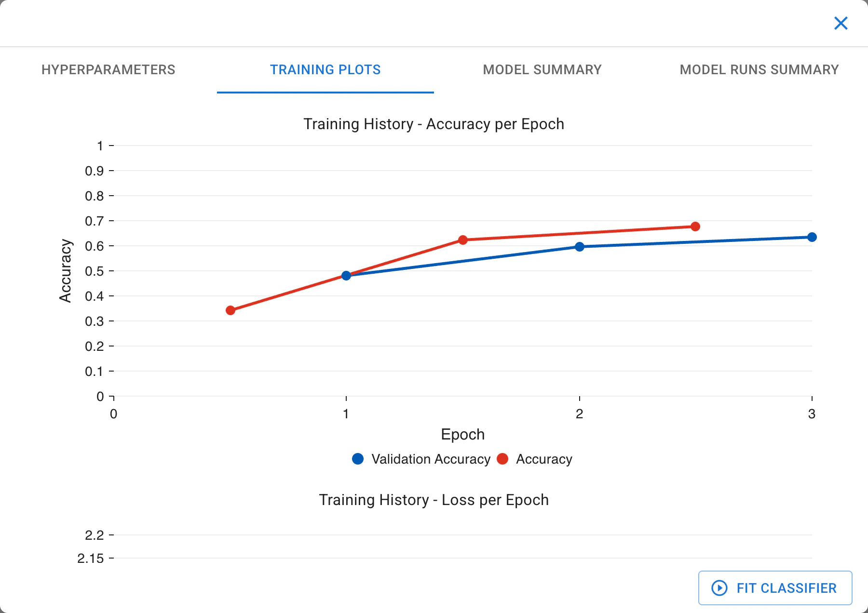
Task: Click the blue Validation Accuracy legend dot
Action: [358, 459]
